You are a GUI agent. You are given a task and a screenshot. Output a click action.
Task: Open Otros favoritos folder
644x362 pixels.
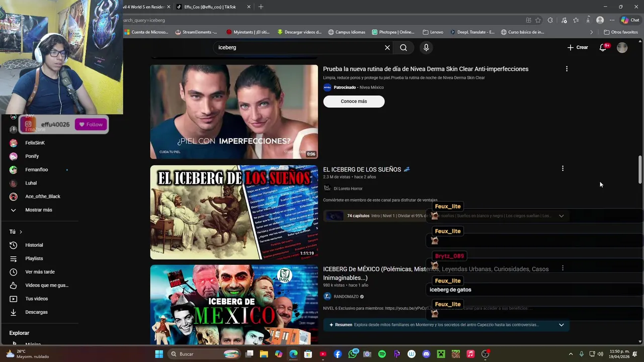(x=621, y=32)
